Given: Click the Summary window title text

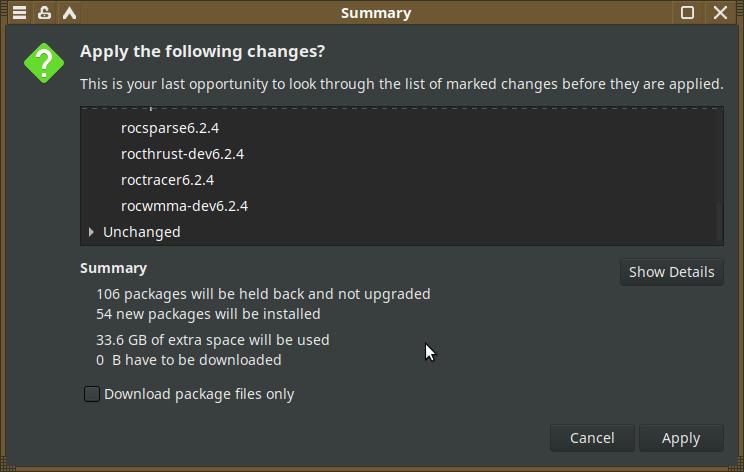Looking at the screenshot, I should pyautogui.click(x=375, y=13).
